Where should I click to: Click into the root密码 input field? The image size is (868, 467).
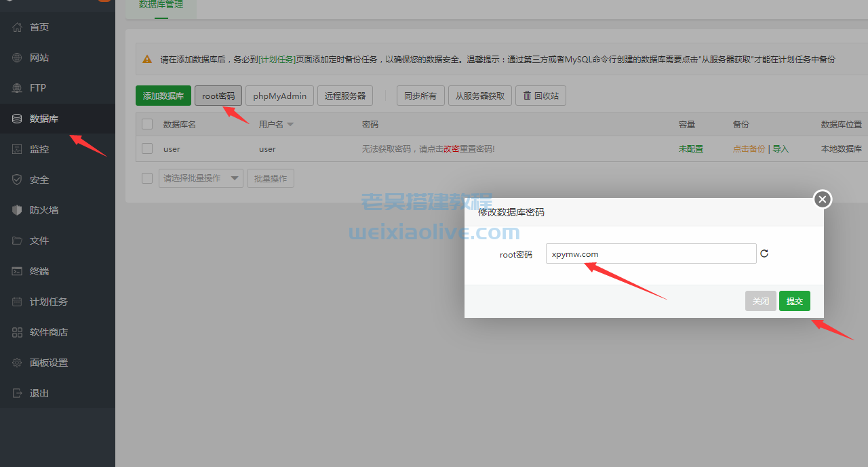pos(650,253)
